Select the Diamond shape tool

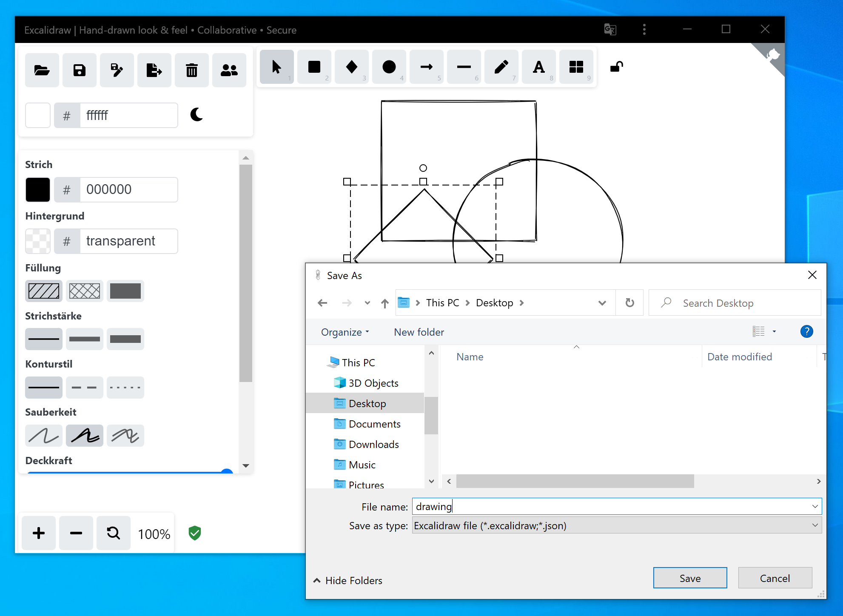[352, 67]
